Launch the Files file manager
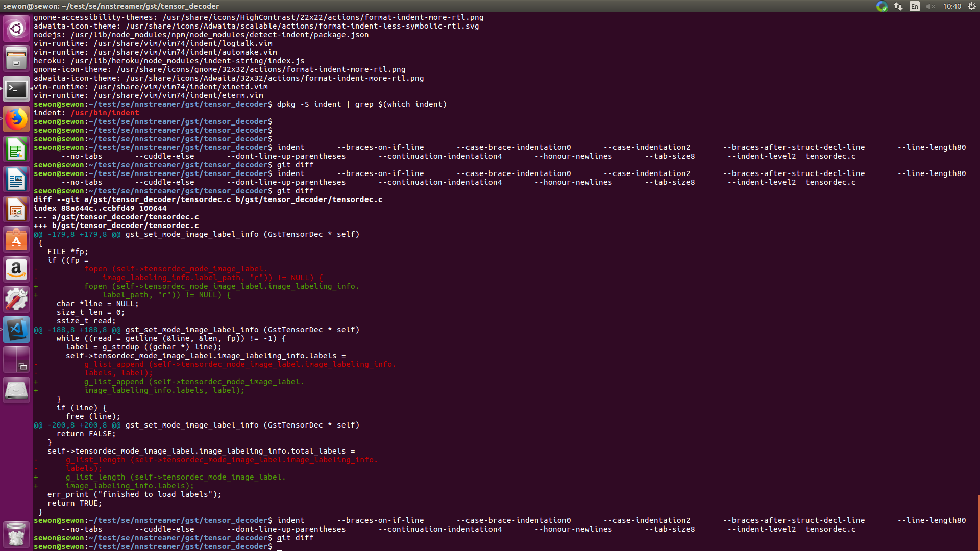 [x=16, y=59]
